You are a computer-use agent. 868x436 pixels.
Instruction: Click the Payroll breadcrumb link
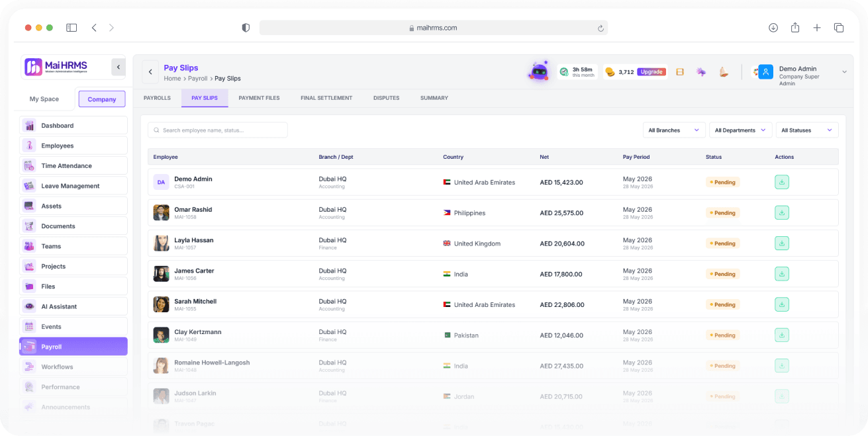198,79
